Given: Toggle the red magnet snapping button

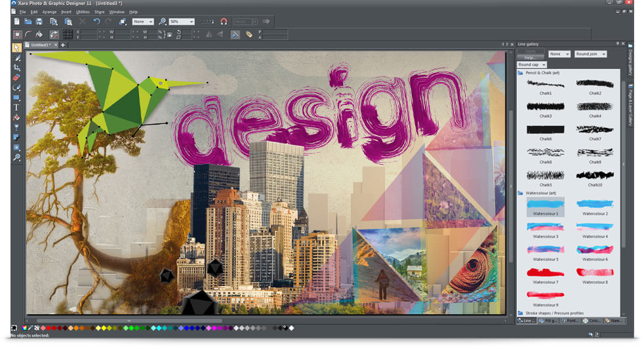Looking at the screenshot, I should pos(224,22).
